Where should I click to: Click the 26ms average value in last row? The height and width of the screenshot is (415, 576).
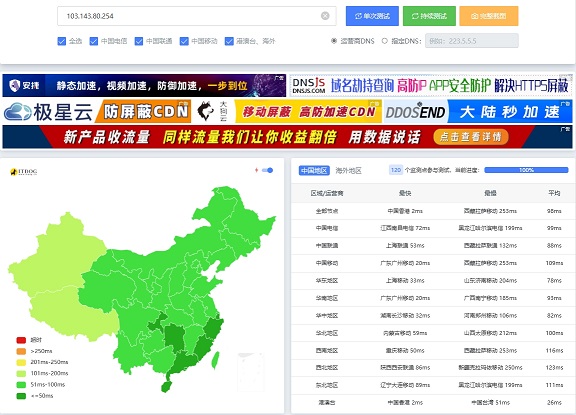coord(554,403)
